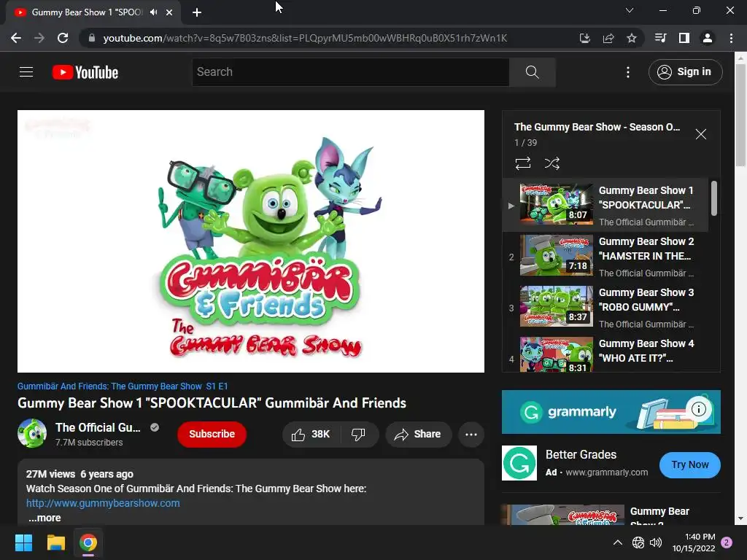Open The Official Gu... channel name
Image resolution: width=747 pixels, height=560 pixels.
point(98,427)
